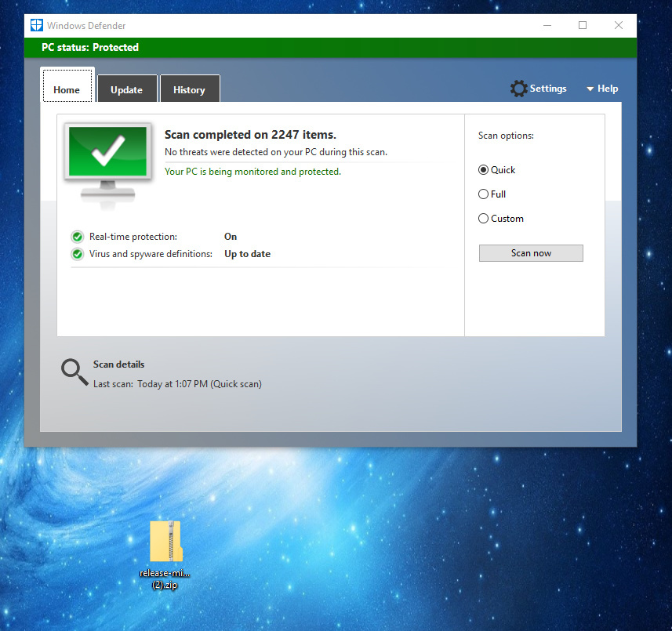
Task: Open the History tab
Action: coord(189,90)
